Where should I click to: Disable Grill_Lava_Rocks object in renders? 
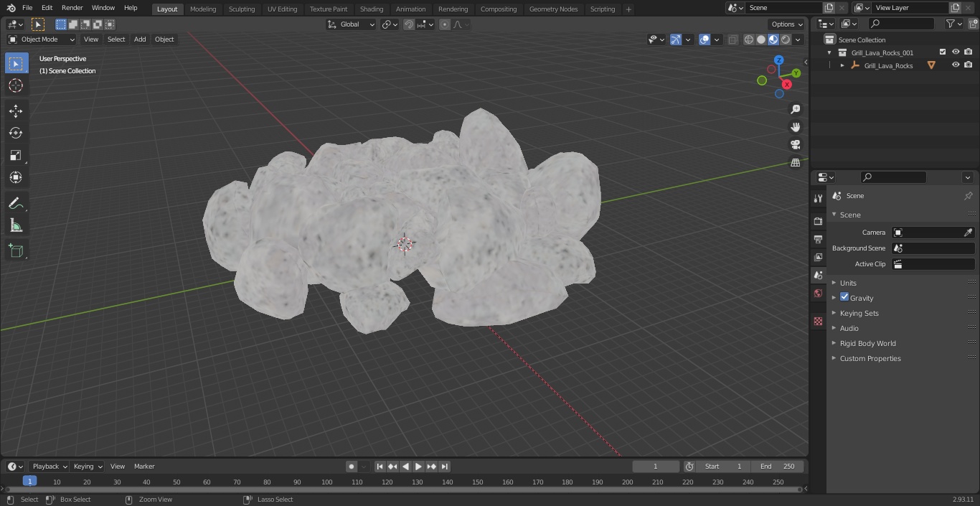(968, 65)
